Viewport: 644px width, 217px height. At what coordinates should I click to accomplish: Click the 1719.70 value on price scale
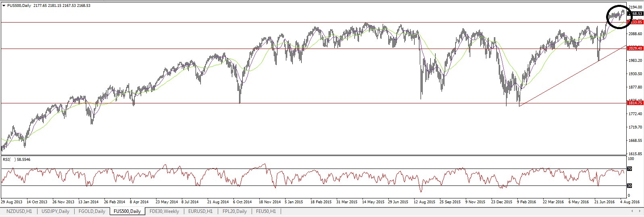pos(636,127)
